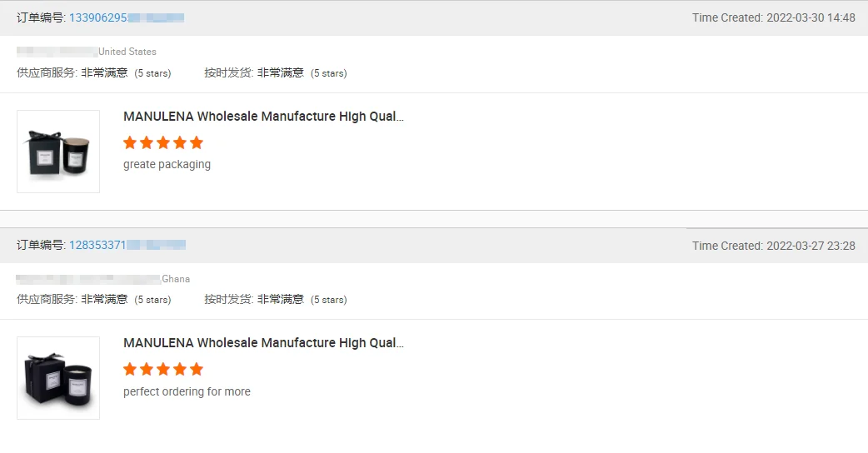Click the Ghana buyer location
868x453 pixels.
176,279
